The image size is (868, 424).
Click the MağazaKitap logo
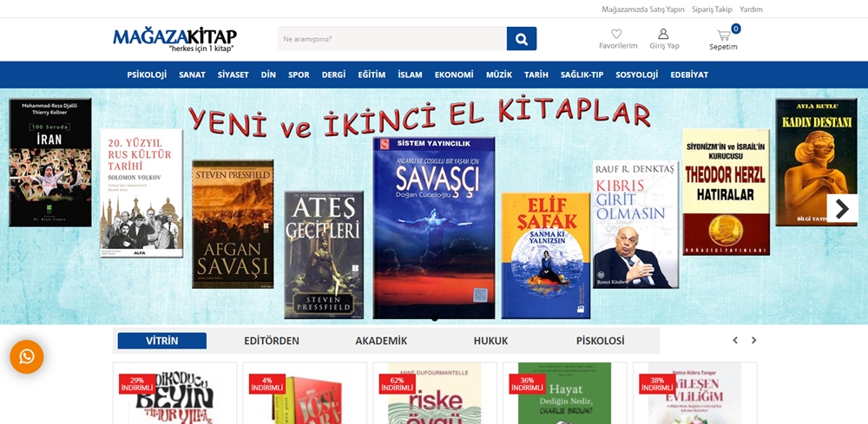click(x=175, y=39)
